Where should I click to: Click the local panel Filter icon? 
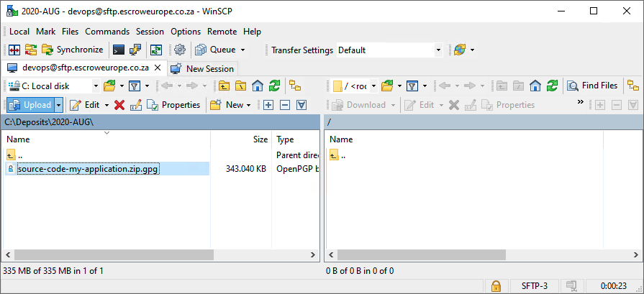(135, 86)
